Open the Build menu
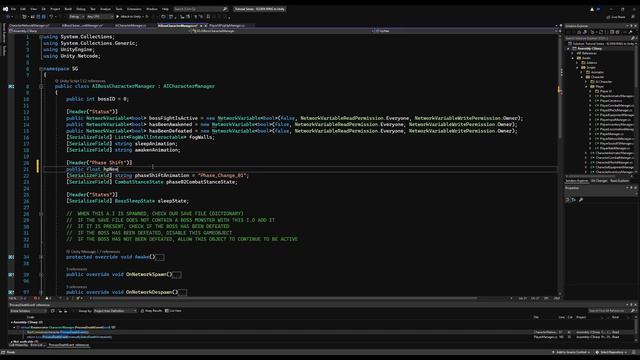 68,9
